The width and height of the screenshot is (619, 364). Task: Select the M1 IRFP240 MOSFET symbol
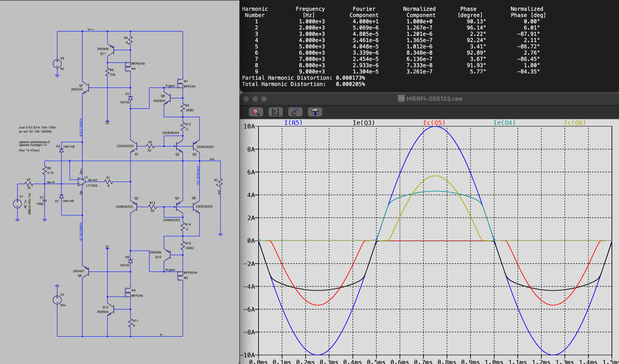(x=180, y=83)
